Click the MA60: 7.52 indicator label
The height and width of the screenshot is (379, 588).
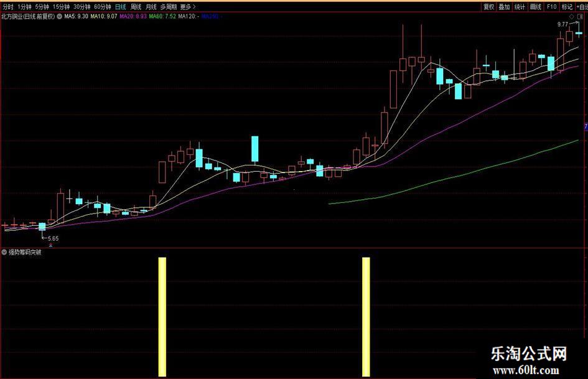point(162,17)
